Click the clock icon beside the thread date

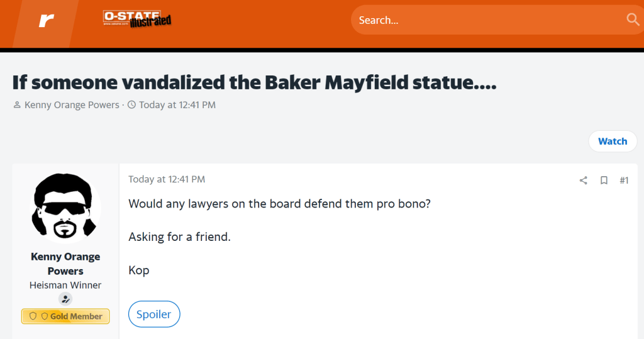[131, 105]
